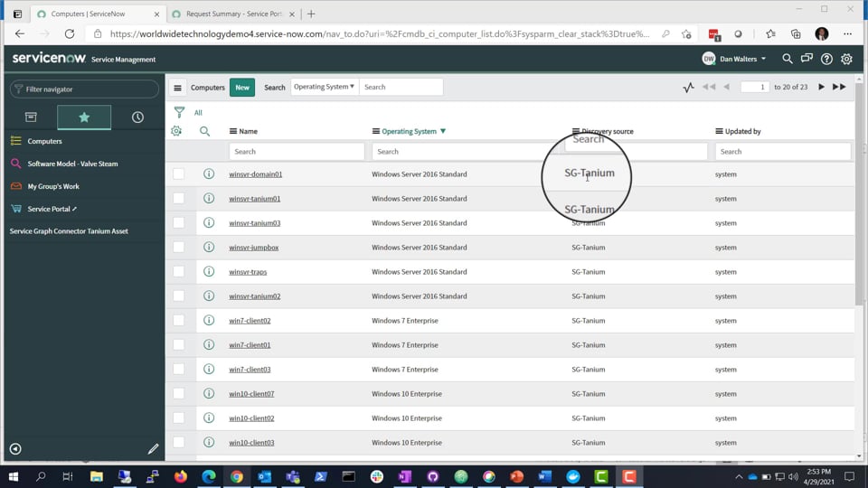Screen dimensions: 868x488
Task: Switch to the Favorites star tab
Action: coord(84,117)
